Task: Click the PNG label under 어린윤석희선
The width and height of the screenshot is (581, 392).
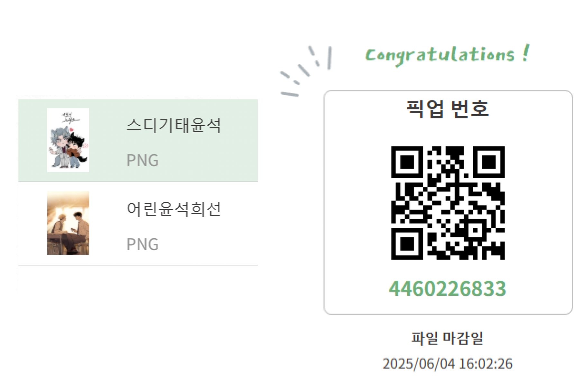Action: coord(143,244)
